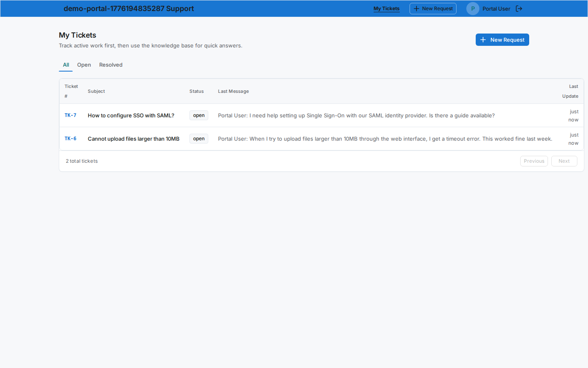This screenshot has height=368, width=588.
Task: Switch to the Open tab
Action: (84, 65)
